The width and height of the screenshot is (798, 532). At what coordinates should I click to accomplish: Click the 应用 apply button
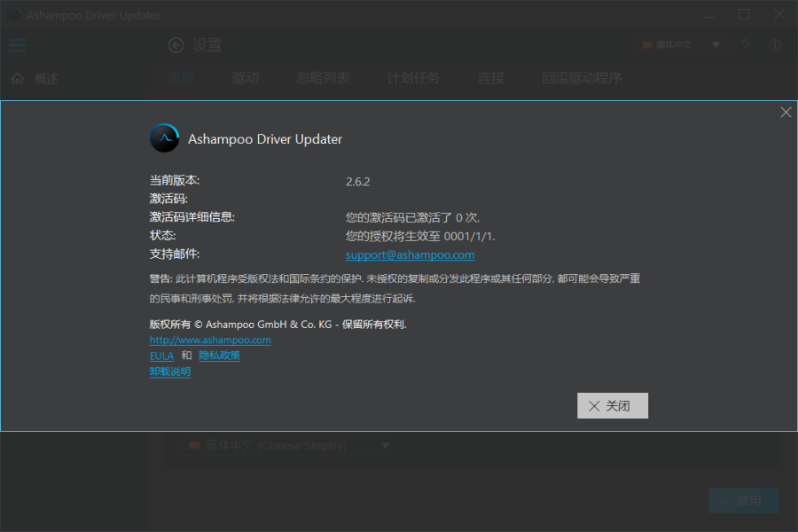click(744, 501)
